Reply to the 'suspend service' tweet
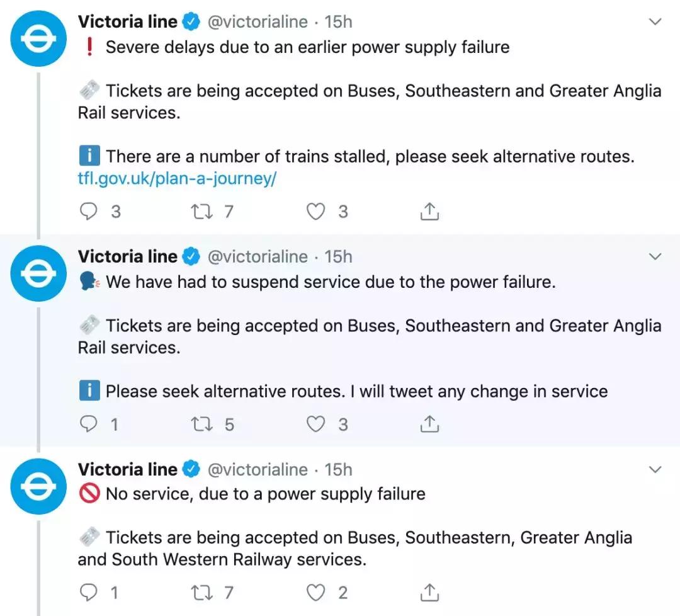680x616 pixels. coord(89,425)
